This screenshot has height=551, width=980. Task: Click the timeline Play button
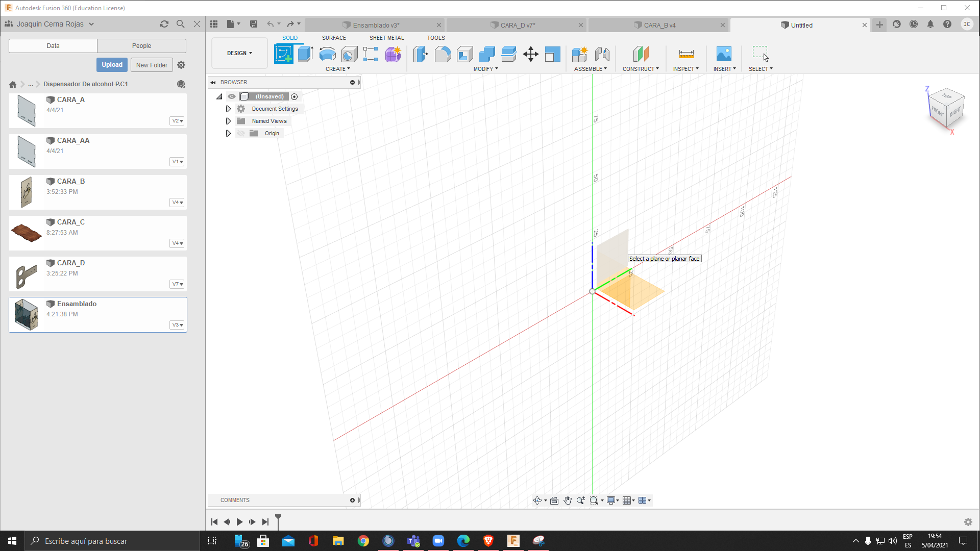(239, 522)
